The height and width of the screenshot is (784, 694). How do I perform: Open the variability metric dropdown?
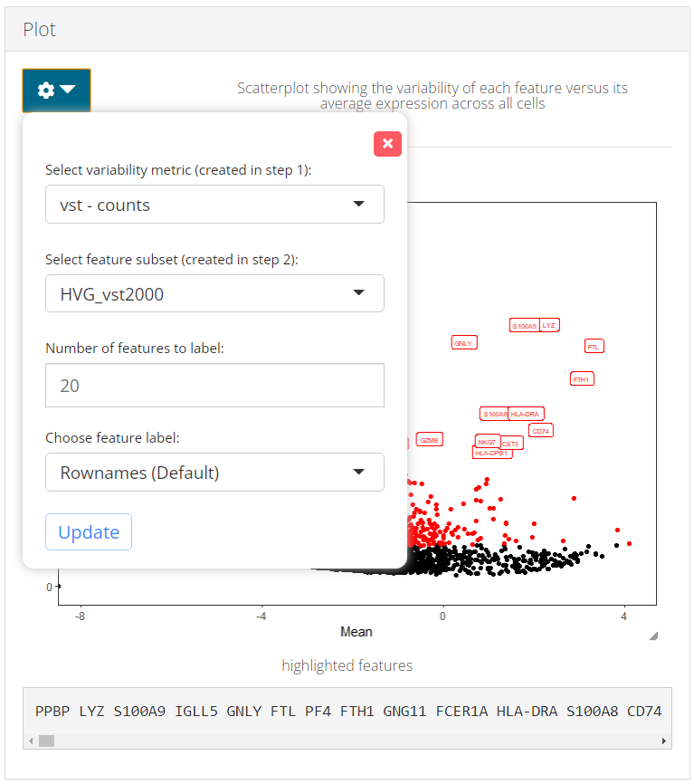[x=214, y=205]
